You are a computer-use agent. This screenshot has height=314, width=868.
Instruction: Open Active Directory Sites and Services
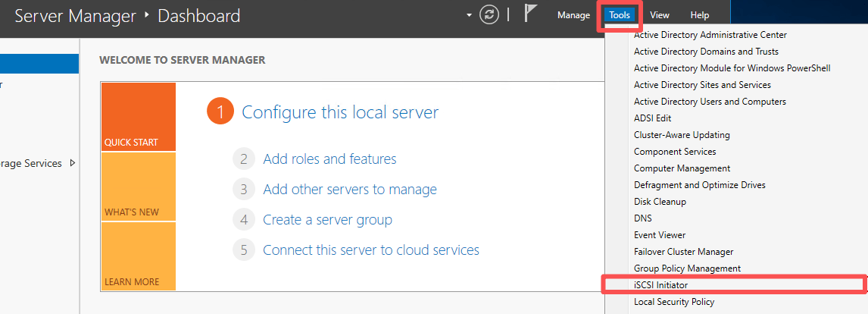pyautogui.click(x=702, y=84)
